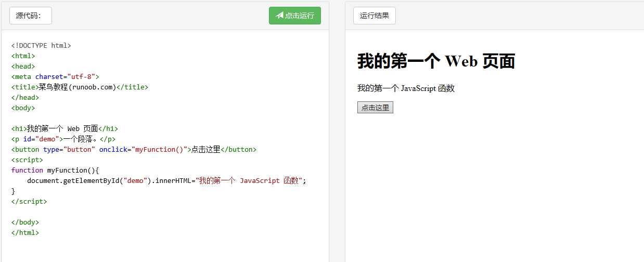Click the closing </html> tag line

pos(25,232)
